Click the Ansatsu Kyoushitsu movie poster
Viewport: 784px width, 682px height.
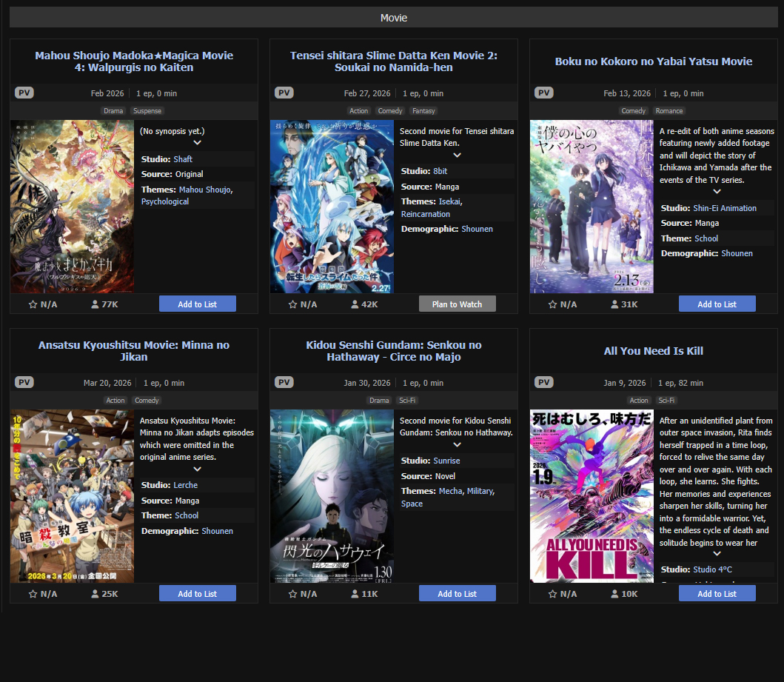pyautogui.click(x=72, y=496)
